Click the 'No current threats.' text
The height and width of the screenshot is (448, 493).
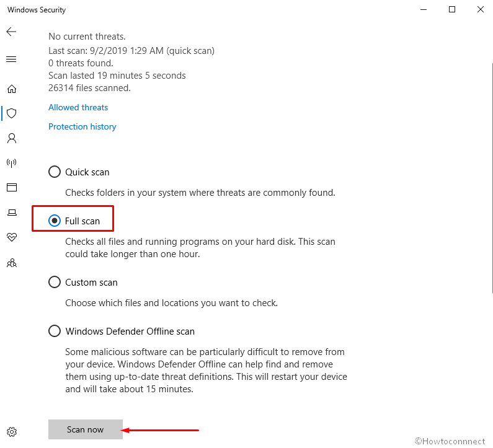pyautogui.click(x=87, y=37)
